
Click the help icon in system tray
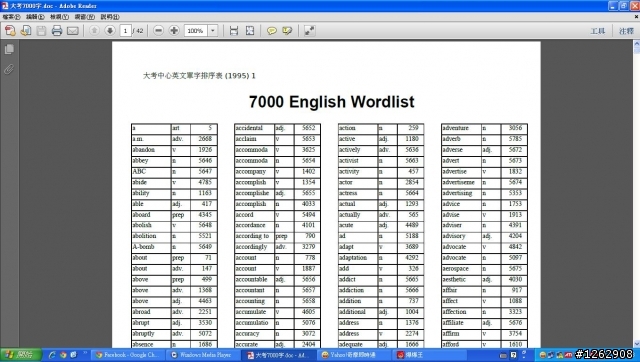pyautogui.click(x=513, y=355)
